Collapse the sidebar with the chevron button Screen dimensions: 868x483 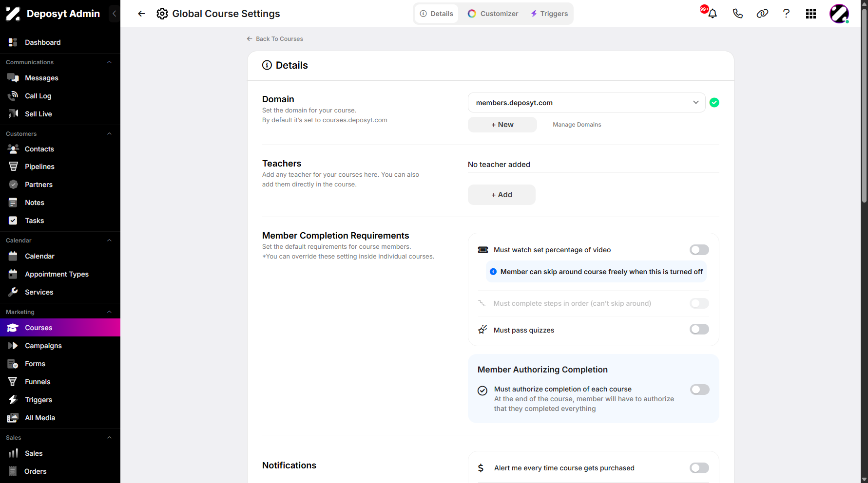click(x=114, y=14)
